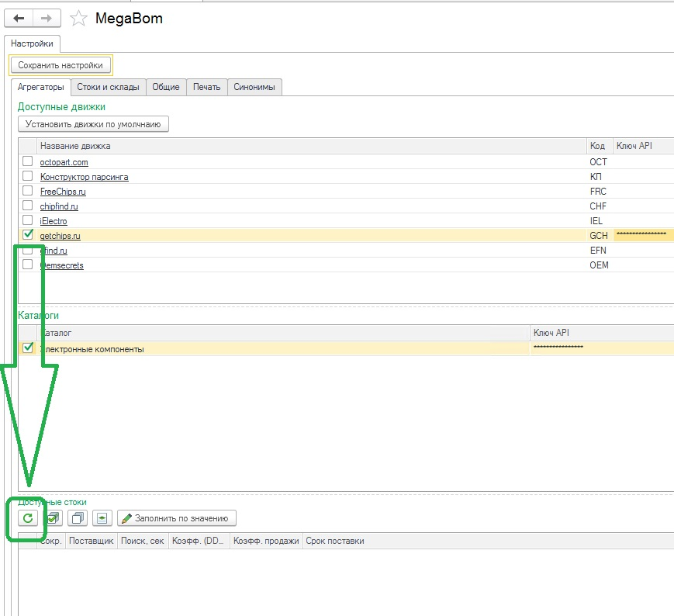Add MegaBom to favorites with star

click(78, 18)
